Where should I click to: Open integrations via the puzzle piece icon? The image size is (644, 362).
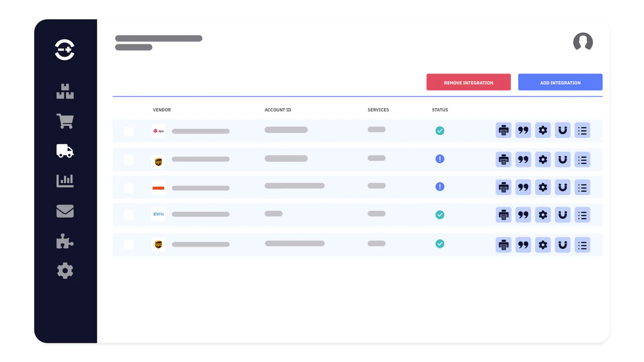[x=64, y=241]
